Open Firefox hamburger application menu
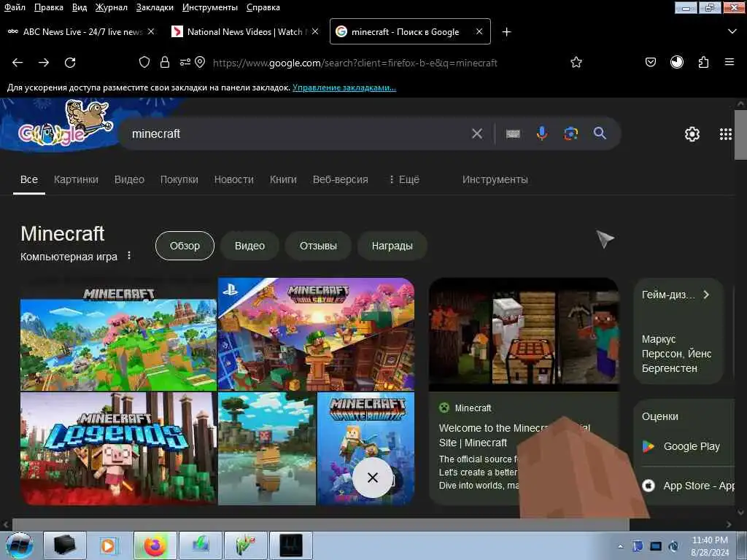Image resolution: width=747 pixels, height=560 pixels. click(x=729, y=63)
